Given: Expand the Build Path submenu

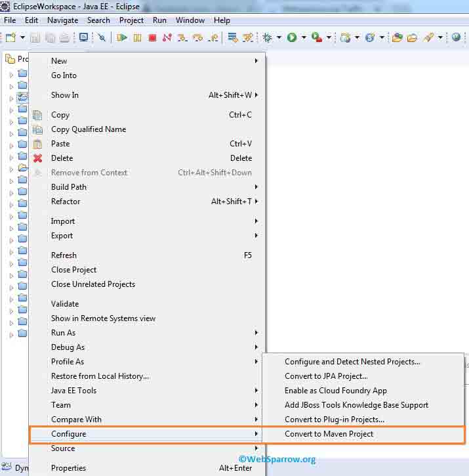Looking at the screenshot, I should point(147,187).
